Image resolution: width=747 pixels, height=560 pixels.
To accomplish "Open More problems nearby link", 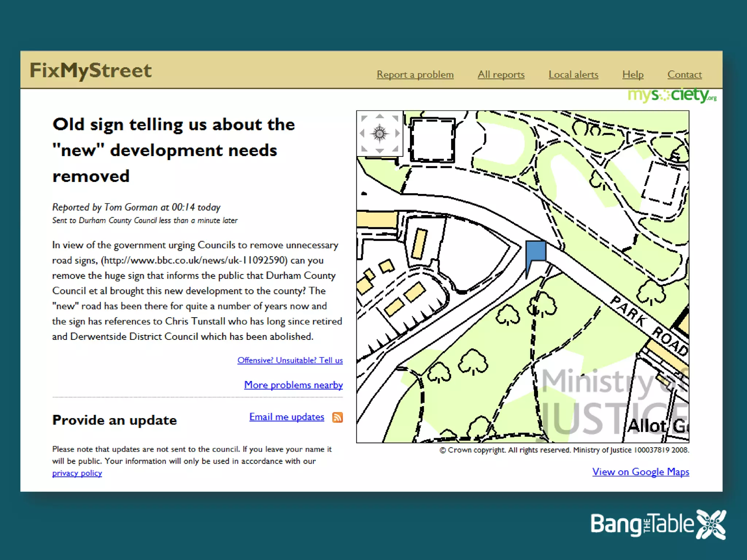I will point(293,385).
